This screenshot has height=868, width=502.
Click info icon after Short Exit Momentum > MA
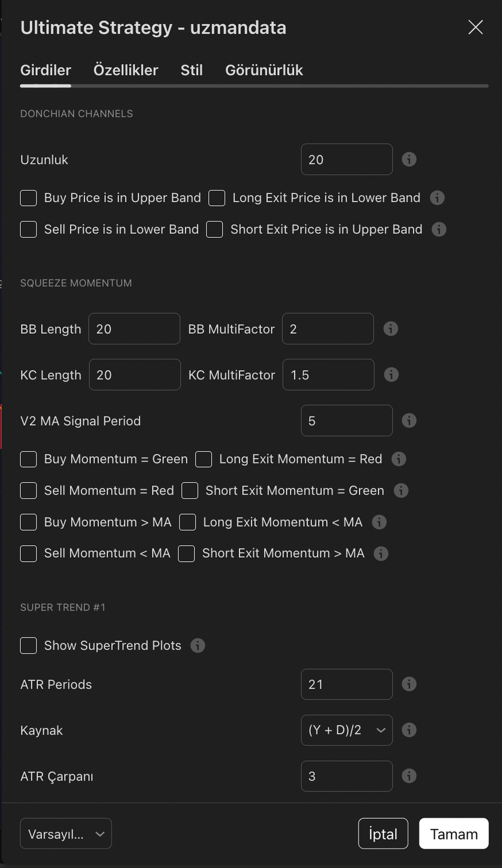pos(380,553)
